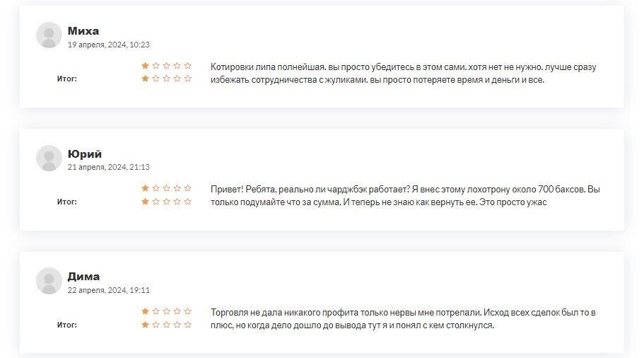Screen dimensions: 644x358
Task: Click Миха's profile avatar
Action: 49,35
